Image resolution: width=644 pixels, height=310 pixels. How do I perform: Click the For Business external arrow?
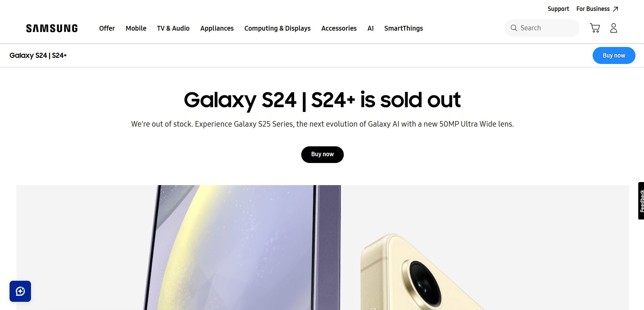click(615, 9)
